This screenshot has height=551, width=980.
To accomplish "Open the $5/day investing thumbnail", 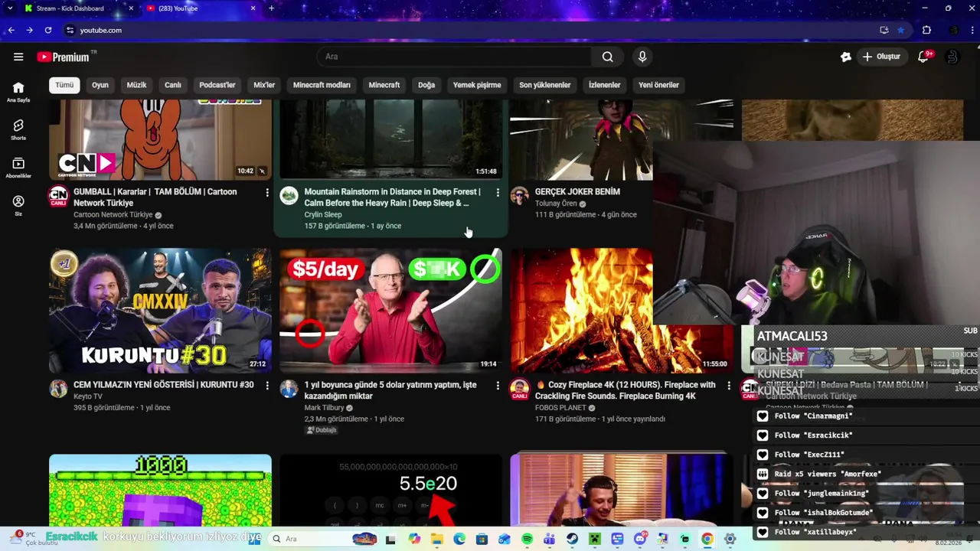I will click(390, 311).
